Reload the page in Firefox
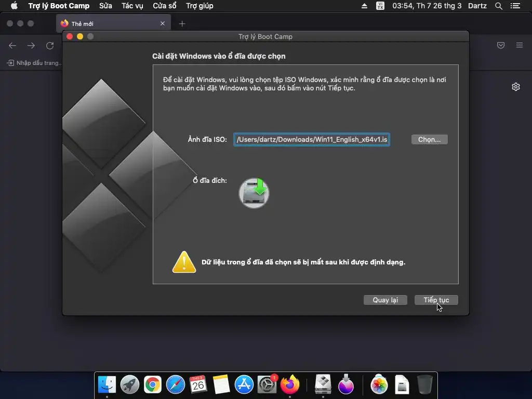This screenshot has height=399, width=532. (50, 46)
